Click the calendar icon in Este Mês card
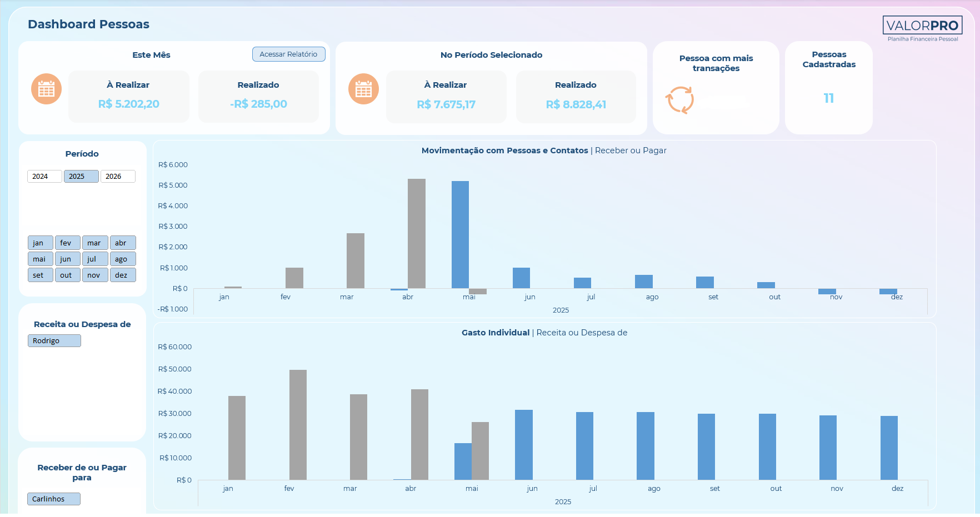This screenshot has height=517, width=980. [46, 89]
